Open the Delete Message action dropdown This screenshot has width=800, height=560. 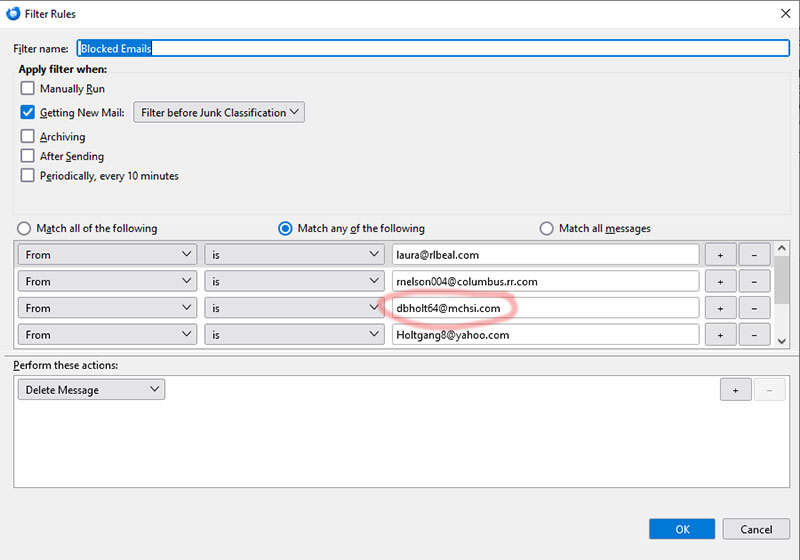(x=91, y=390)
